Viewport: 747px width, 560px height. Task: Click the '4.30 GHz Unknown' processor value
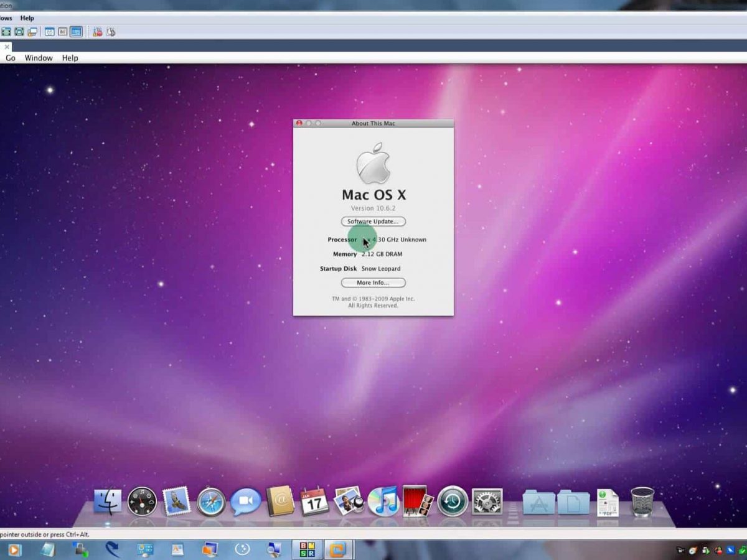[x=399, y=240]
